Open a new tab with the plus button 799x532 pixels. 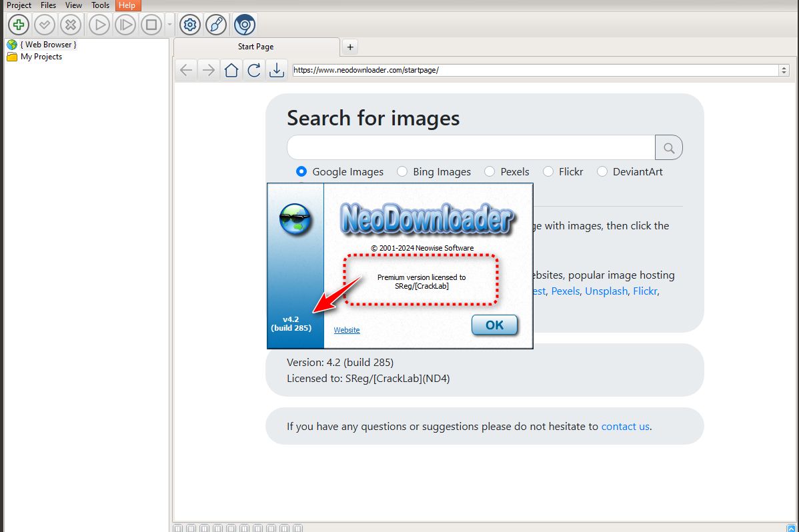tap(350, 47)
